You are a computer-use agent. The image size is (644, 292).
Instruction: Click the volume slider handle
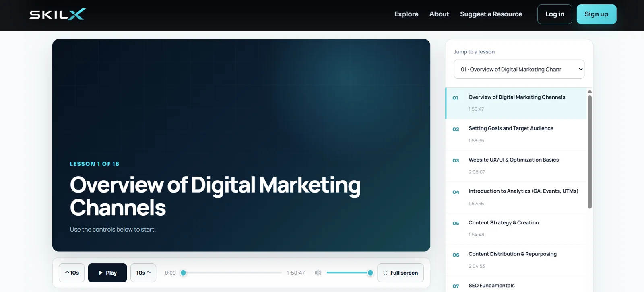click(370, 273)
